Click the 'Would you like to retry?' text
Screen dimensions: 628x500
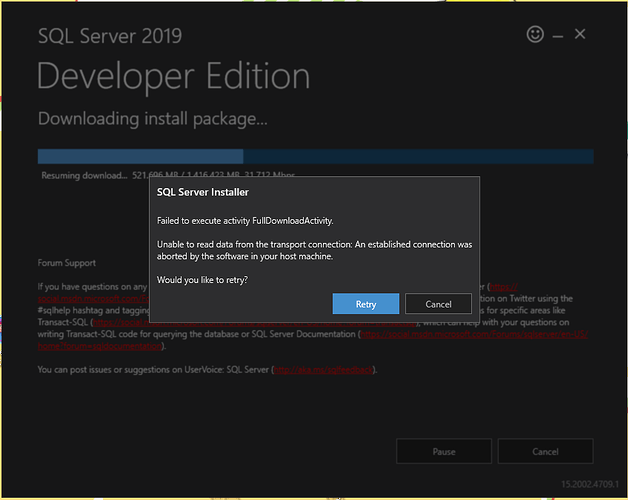click(202, 279)
